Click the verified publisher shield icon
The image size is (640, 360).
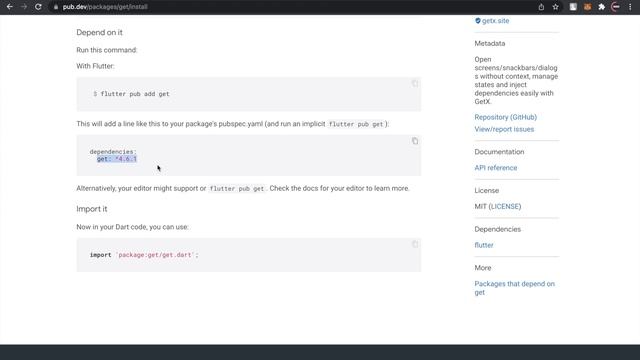point(478,20)
